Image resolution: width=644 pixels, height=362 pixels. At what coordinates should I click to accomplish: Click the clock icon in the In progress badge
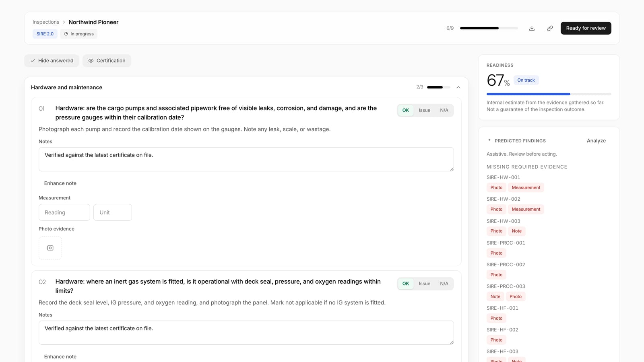coord(66,34)
